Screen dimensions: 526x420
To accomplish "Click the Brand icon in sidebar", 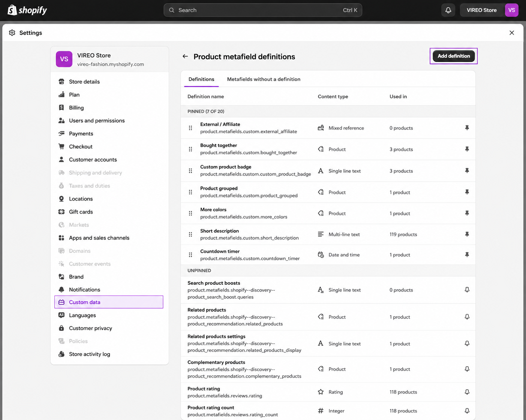I will pyautogui.click(x=61, y=277).
